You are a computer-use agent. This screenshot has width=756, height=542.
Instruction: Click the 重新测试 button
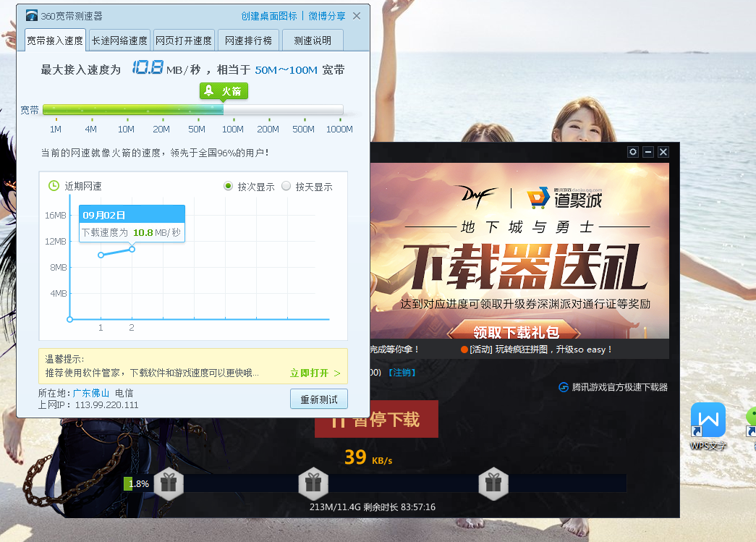tap(319, 399)
